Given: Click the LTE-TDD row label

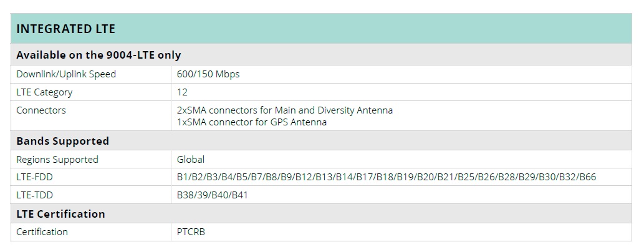Looking at the screenshot, I should click(35, 195).
